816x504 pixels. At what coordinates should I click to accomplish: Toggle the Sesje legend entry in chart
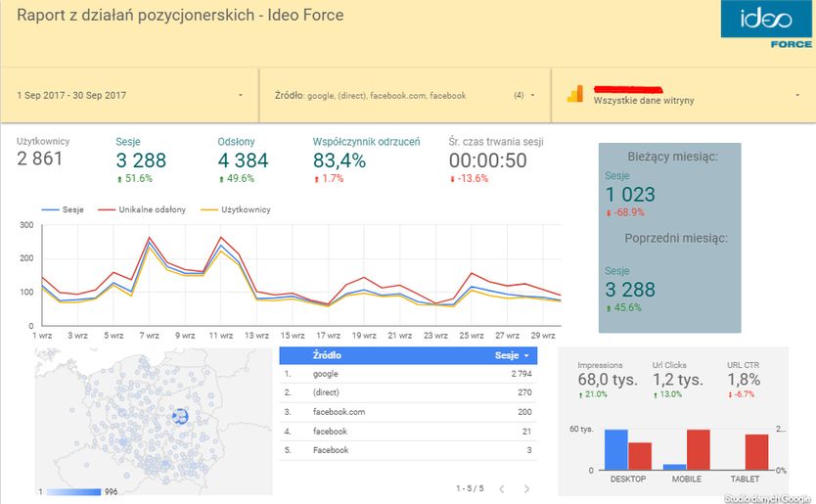pos(63,209)
